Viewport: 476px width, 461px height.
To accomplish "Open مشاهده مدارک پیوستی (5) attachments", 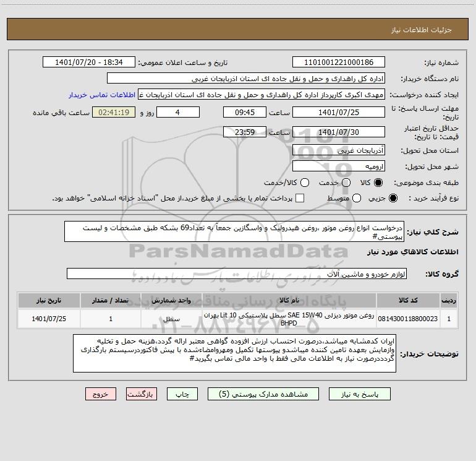I will [x=263, y=394].
